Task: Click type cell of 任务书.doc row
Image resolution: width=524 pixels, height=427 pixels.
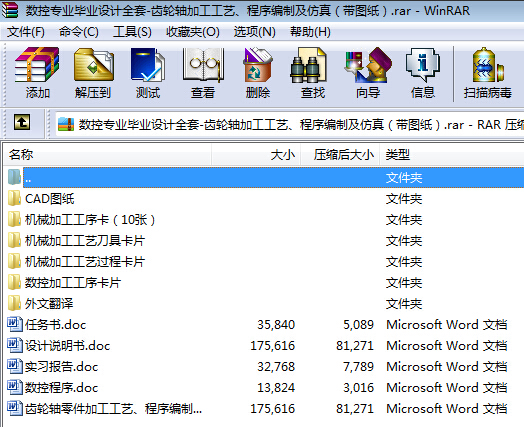Action: tap(447, 324)
